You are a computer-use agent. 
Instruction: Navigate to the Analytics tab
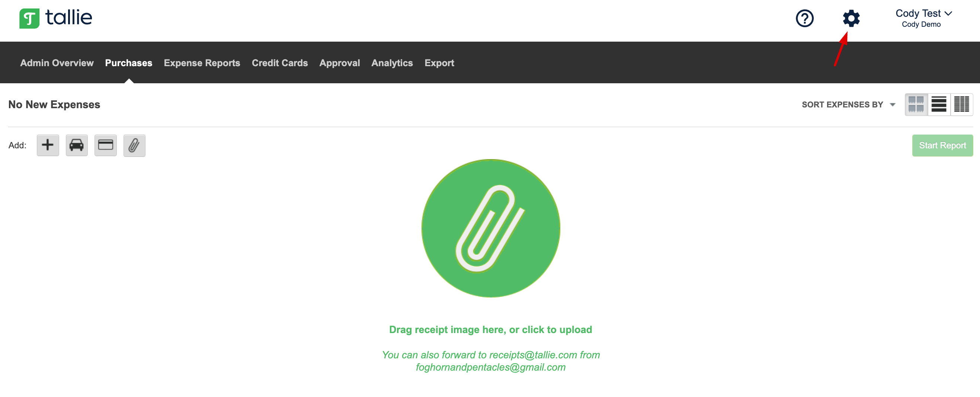pyautogui.click(x=392, y=63)
